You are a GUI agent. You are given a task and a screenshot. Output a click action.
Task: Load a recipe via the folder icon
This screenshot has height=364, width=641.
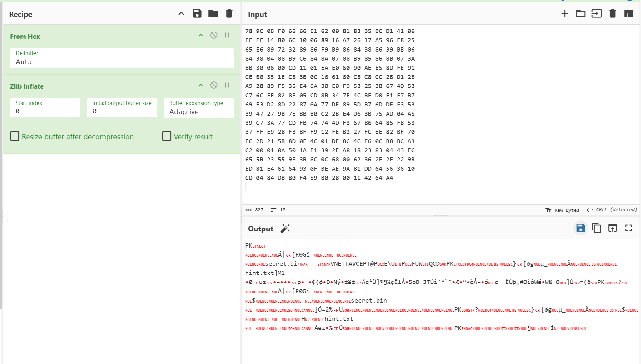point(213,14)
